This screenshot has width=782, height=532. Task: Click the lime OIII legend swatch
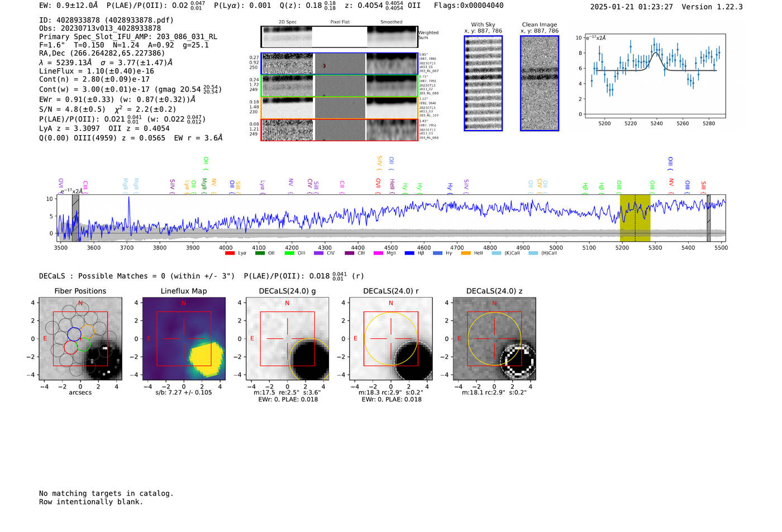coord(289,253)
